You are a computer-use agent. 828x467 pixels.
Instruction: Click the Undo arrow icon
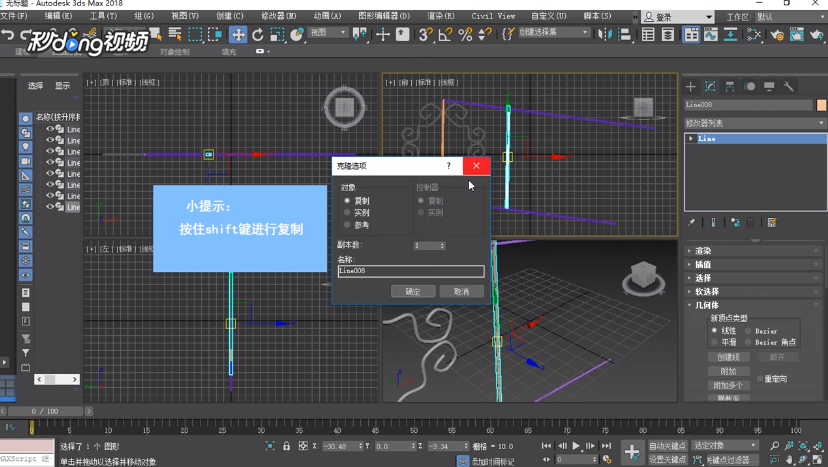[x=8, y=35]
